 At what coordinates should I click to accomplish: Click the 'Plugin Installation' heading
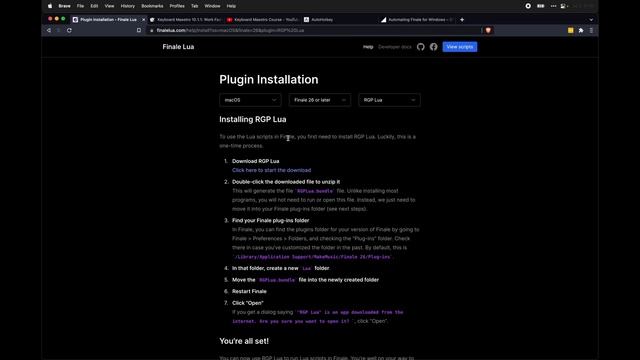pyautogui.click(x=269, y=80)
